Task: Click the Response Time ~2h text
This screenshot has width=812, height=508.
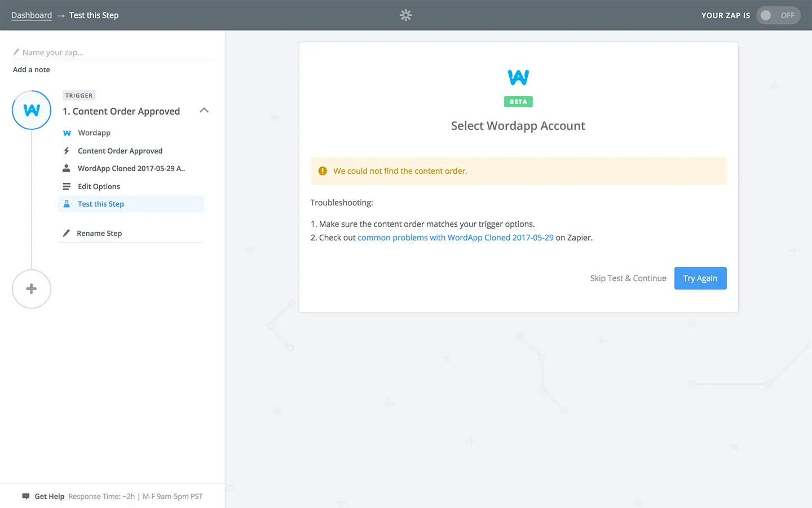Action: point(101,496)
